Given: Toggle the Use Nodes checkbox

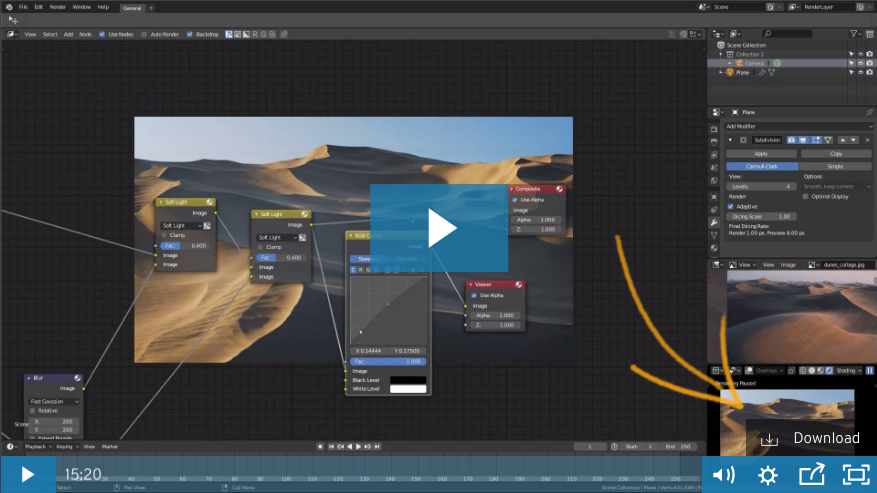Looking at the screenshot, I should (102, 35).
